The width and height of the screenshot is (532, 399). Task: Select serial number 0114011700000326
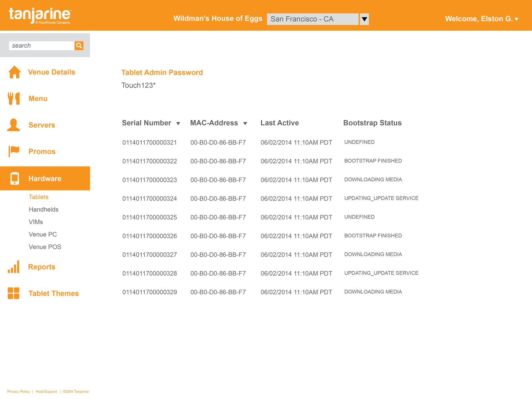click(x=150, y=236)
